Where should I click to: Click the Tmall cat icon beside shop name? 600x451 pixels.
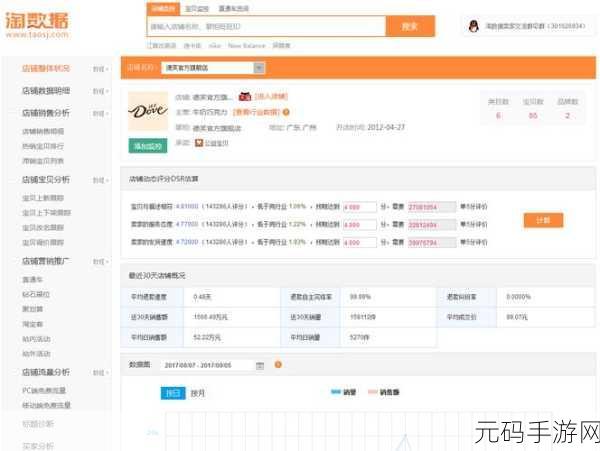(245, 96)
